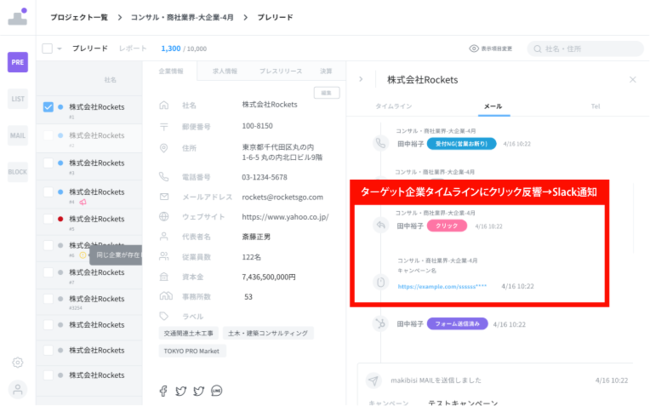Open the LIST sidebar section
The image size is (650, 406).
click(17, 99)
